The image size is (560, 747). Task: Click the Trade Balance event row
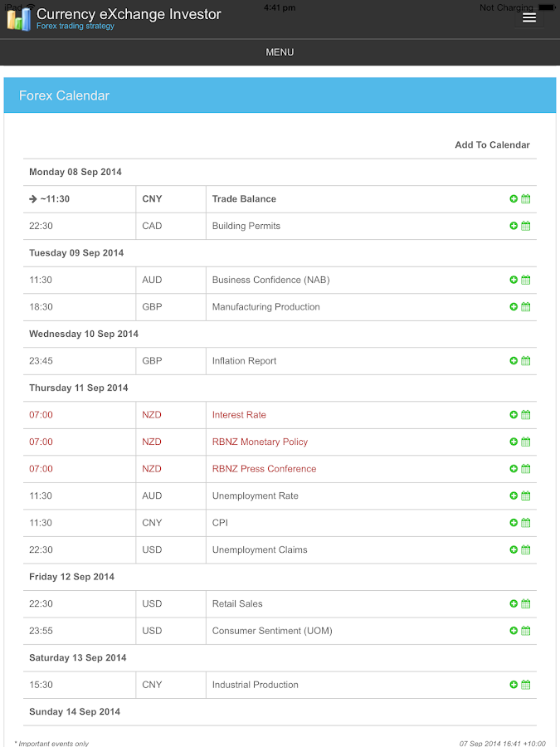point(244,199)
